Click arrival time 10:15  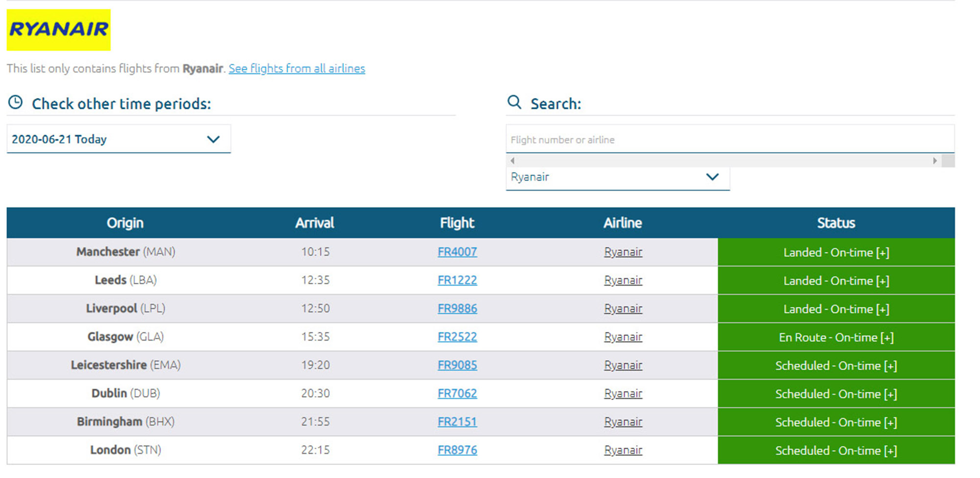tap(315, 252)
